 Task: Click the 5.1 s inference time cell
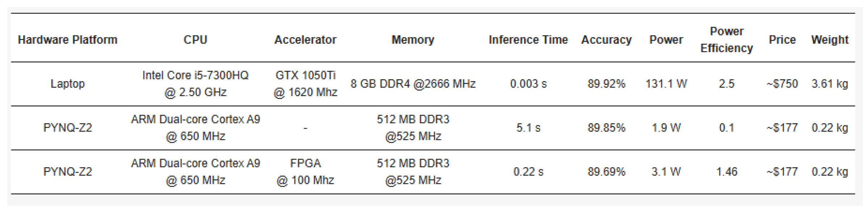point(528,128)
